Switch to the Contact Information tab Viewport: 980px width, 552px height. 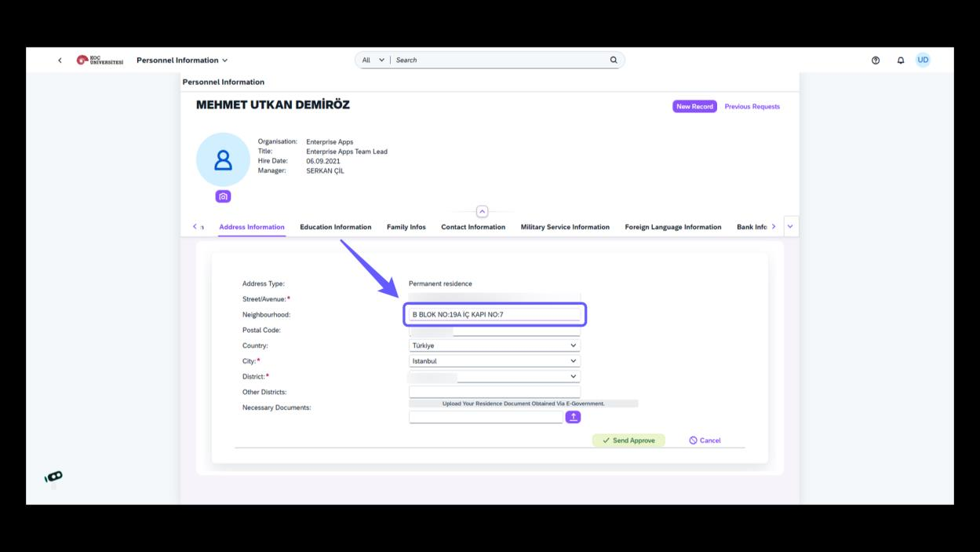pyautogui.click(x=473, y=227)
